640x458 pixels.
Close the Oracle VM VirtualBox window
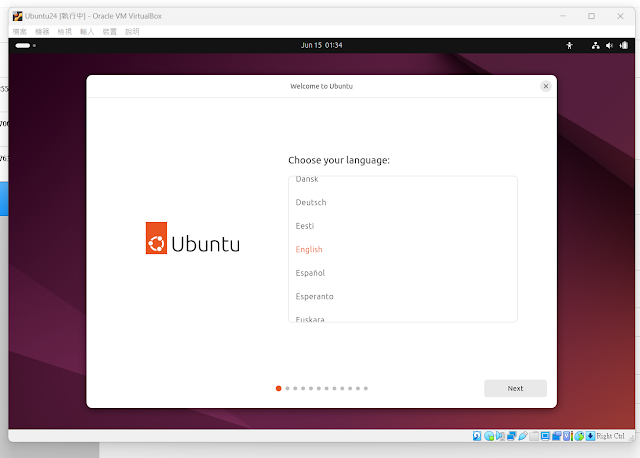pyautogui.click(x=620, y=16)
